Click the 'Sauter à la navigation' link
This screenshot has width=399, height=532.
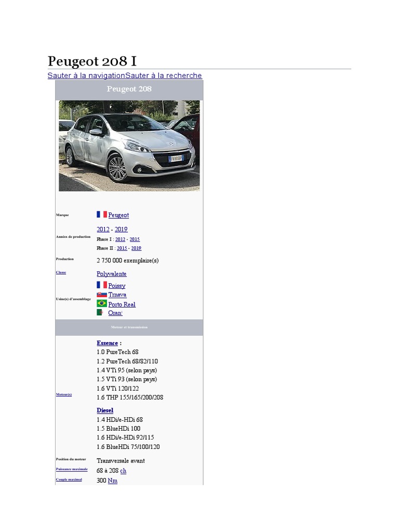click(87, 75)
